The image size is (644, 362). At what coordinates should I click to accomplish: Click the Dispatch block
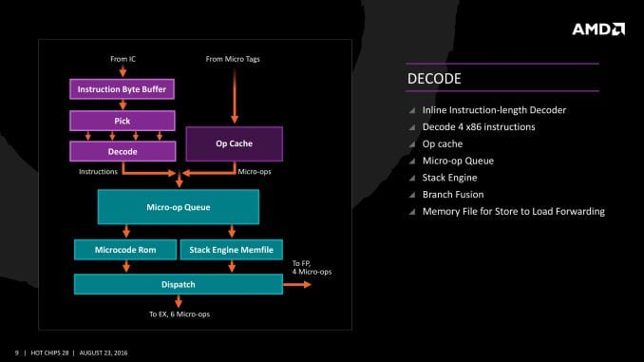[x=179, y=284]
